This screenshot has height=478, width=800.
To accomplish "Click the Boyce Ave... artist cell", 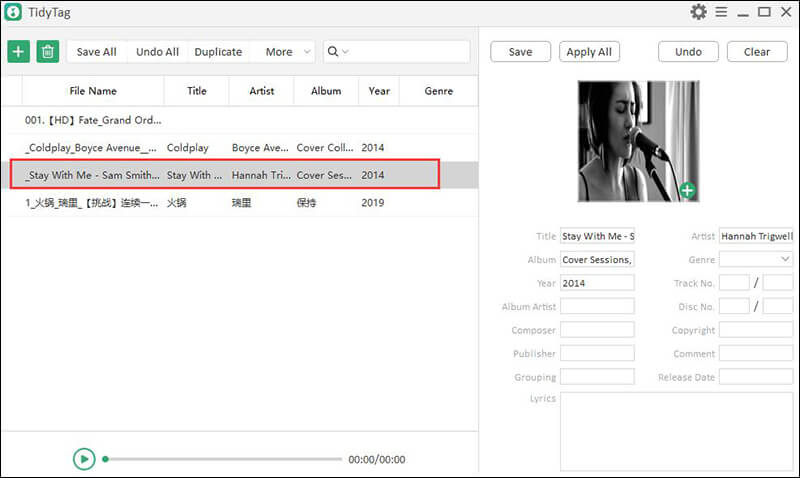I will click(260, 147).
